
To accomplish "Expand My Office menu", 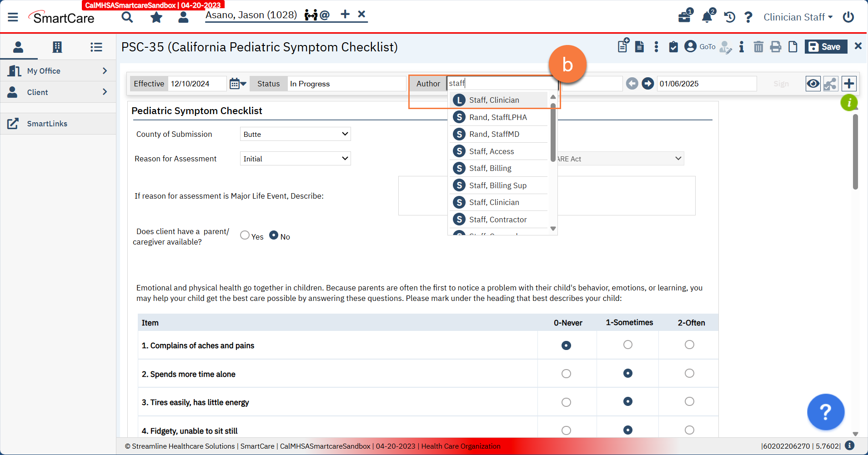I will pyautogui.click(x=58, y=71).
